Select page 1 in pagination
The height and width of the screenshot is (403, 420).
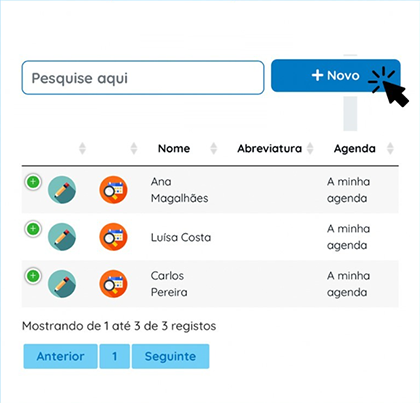[x=115, y=356]
